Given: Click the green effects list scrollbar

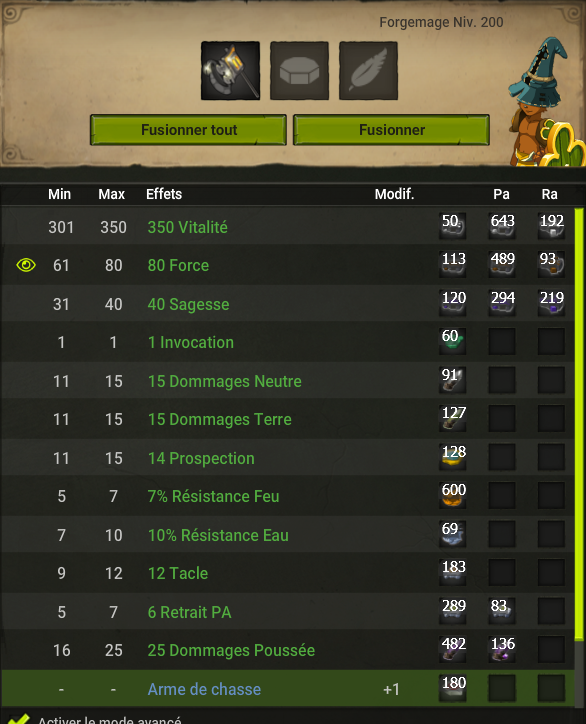Looking at the screenshot, I should (579, 424).
